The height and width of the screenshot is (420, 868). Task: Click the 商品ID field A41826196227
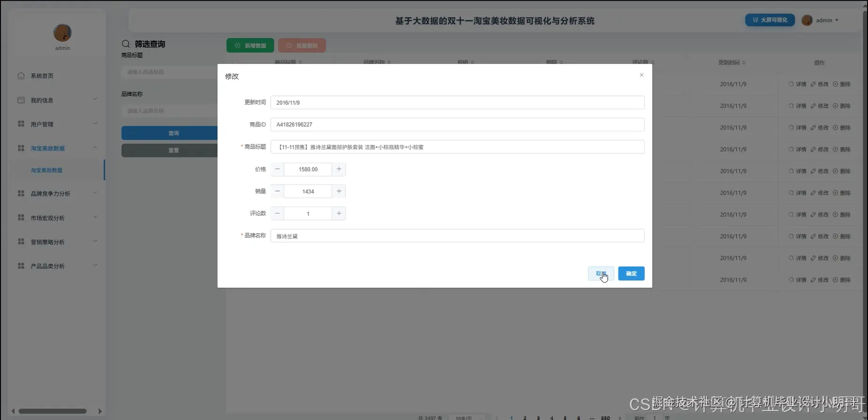point(457,124)
